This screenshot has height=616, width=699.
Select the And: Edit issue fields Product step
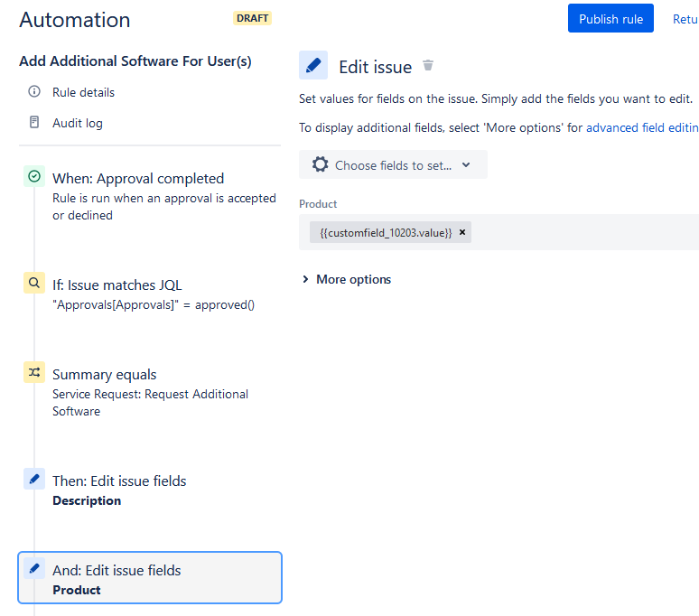click(150, 578)
